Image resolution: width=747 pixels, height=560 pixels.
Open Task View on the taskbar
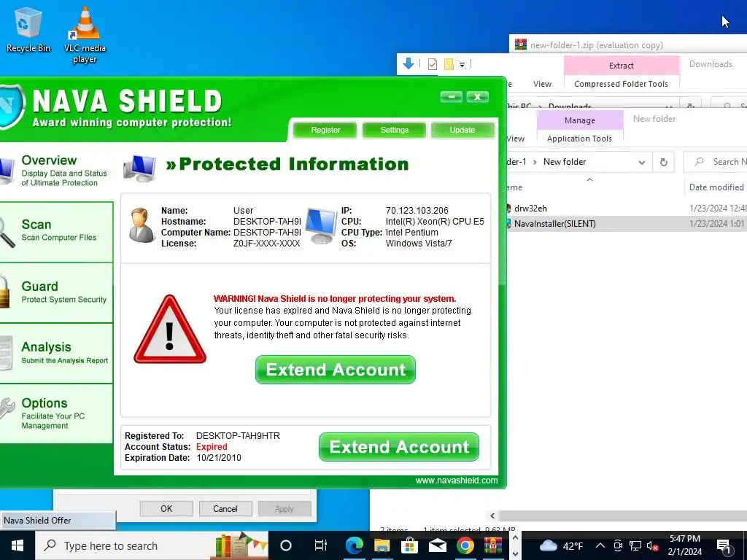tap(321, 545)
